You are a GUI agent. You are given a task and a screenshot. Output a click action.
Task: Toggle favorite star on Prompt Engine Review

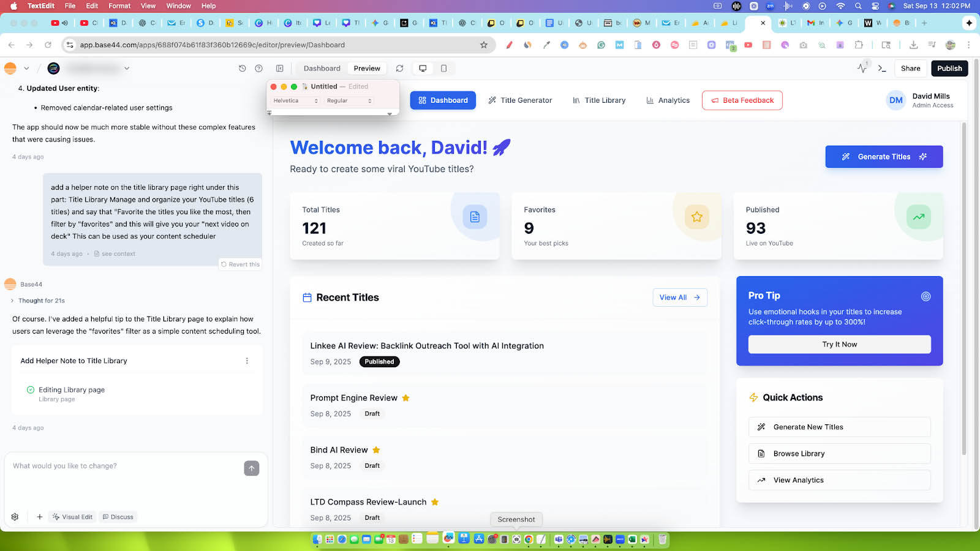(x=405, y=398)
